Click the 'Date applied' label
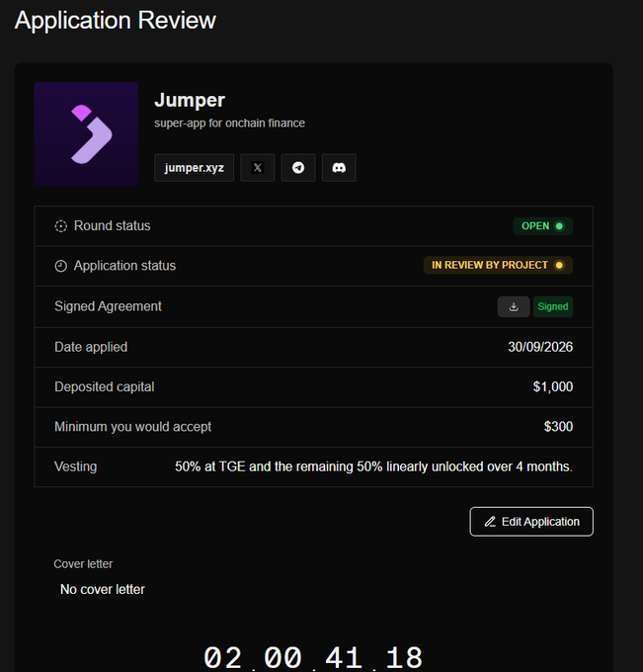Viewport: 643px width, 672px height. pyautogui.click(x=91, y=347)
